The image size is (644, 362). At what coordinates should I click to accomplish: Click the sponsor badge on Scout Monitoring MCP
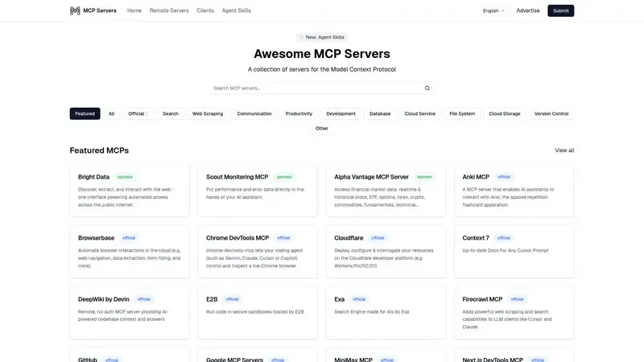click(284, 177)
